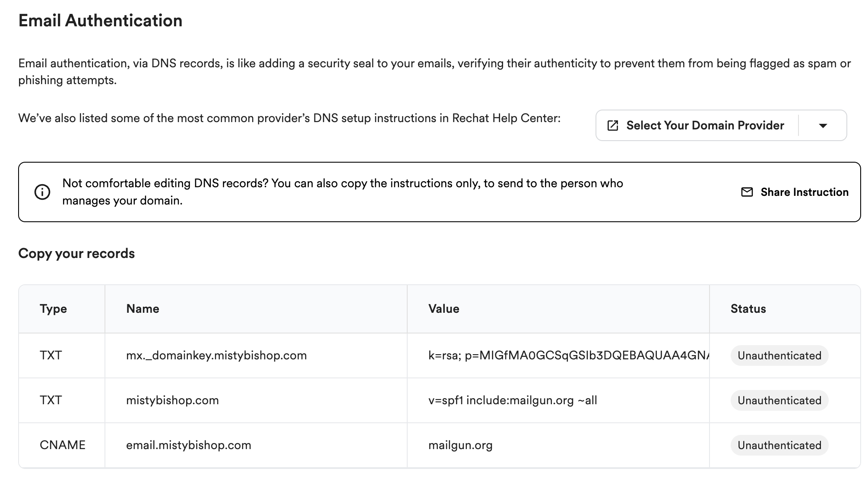
Task: Click the mx._domainkey.mistybishop.com record name
Action: (216, 355)
